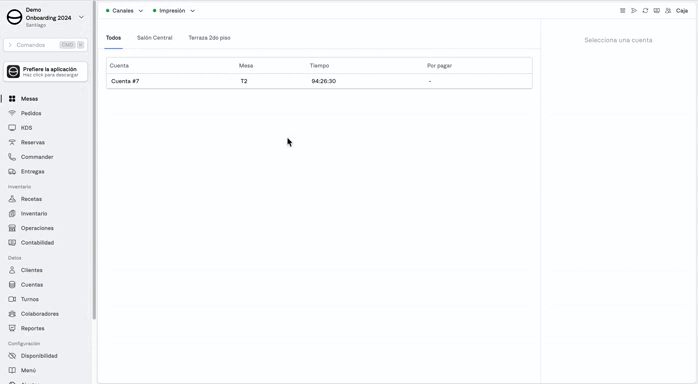Expand the Impresión dropdown
This screenshot has width=698, height=384.
tap(174, 11)
